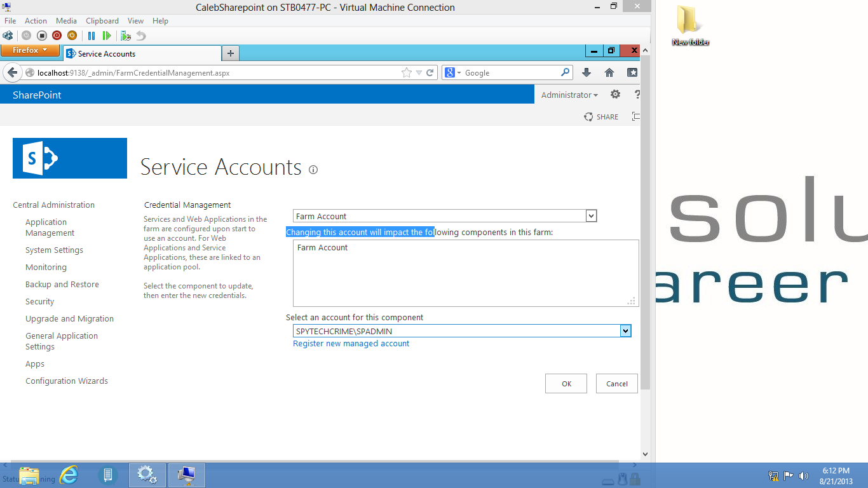Viewport: 868px width, 488px height.
Task: Open the View menu
Action: coord(135,21)
